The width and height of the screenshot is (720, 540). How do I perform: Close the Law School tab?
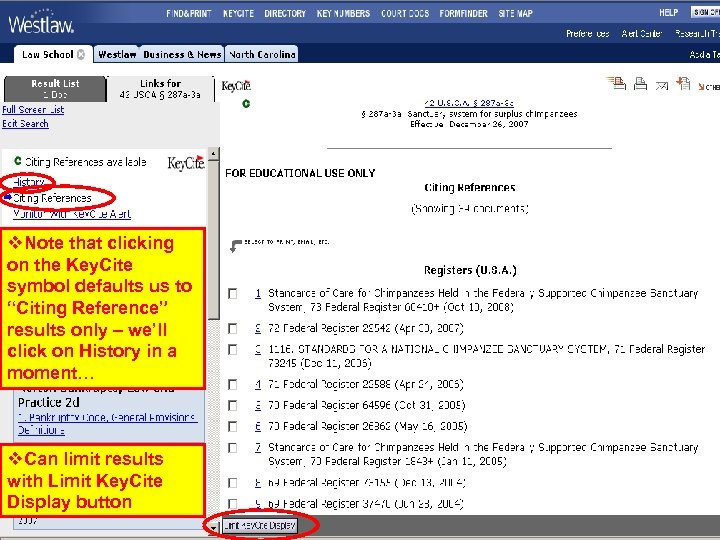[x=81, y=54]
